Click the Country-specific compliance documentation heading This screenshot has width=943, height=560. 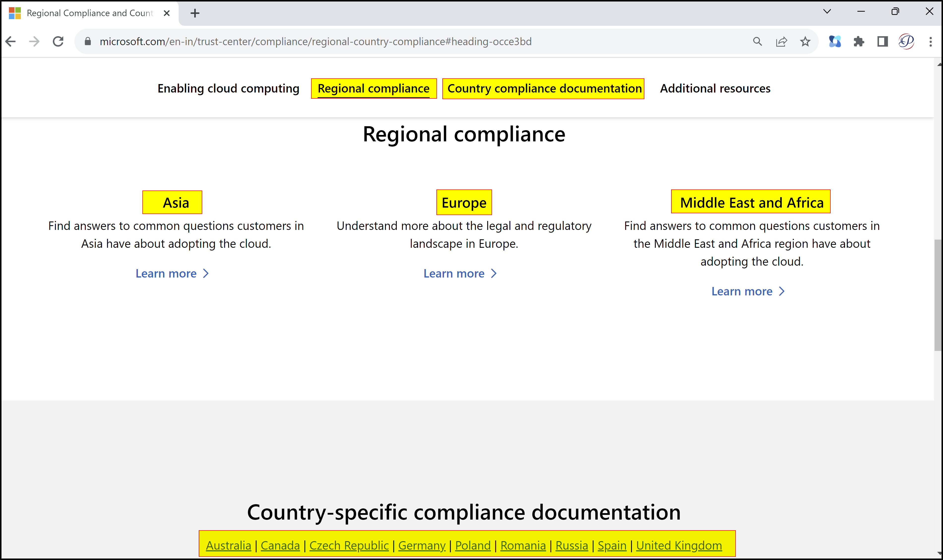tap(464, 512)
